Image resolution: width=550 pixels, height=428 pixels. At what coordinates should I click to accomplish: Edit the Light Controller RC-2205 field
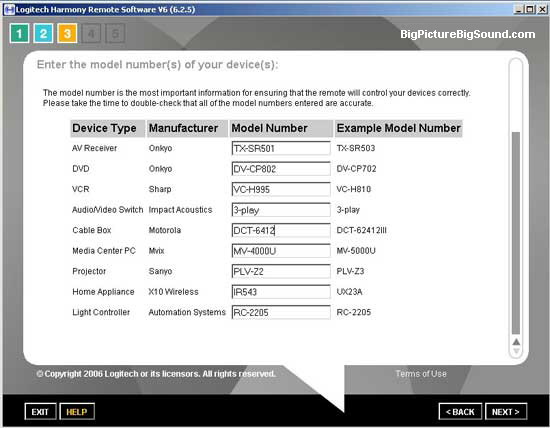pos(281,312)
